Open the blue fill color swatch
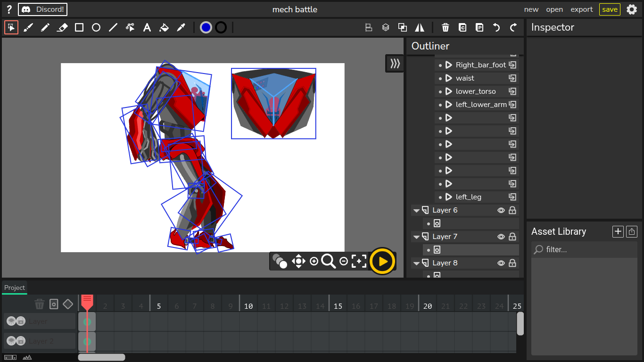Image resolution: width=644 pixels, height=362 pixels. 206,28
